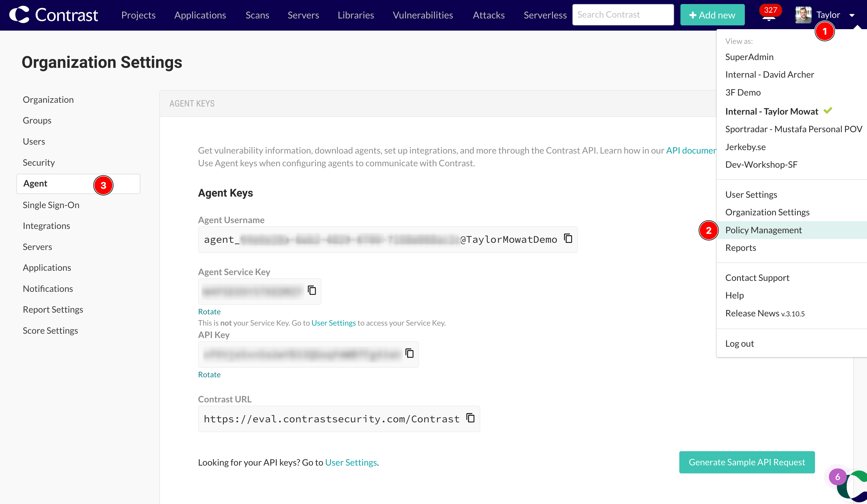Click the Contrast logo in header

click(54, 15)
